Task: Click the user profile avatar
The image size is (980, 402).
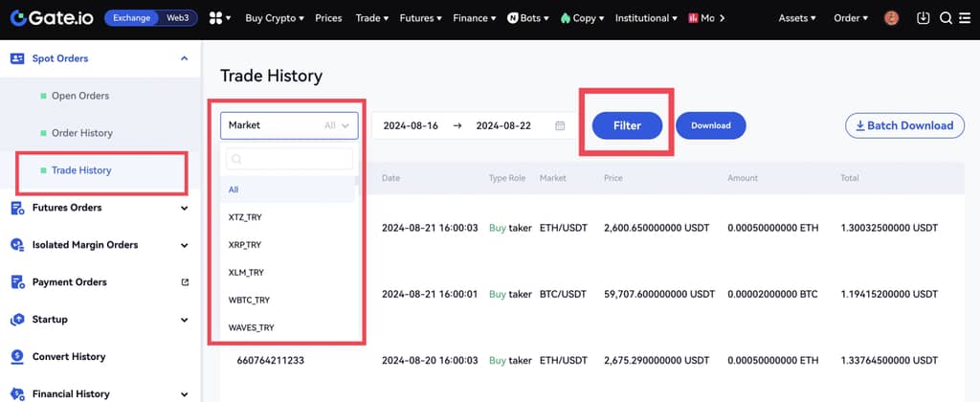Action: click(891, 18)
